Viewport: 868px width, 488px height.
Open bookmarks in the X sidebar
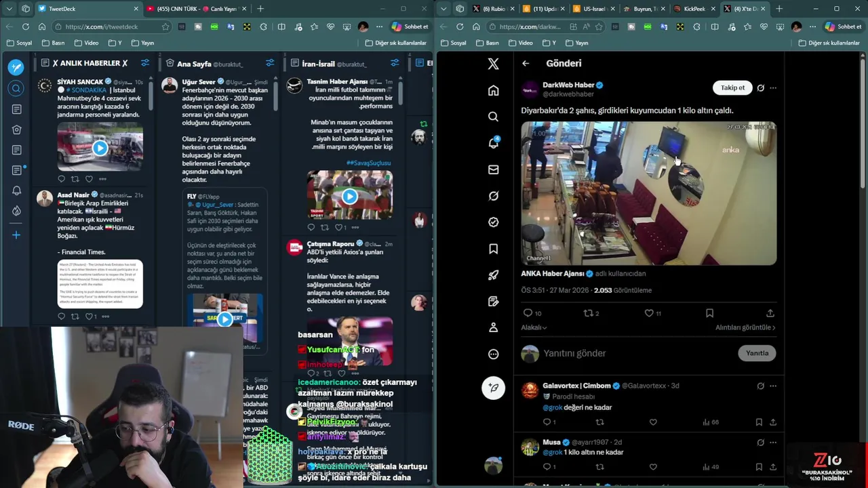click(x=493, y=249)
